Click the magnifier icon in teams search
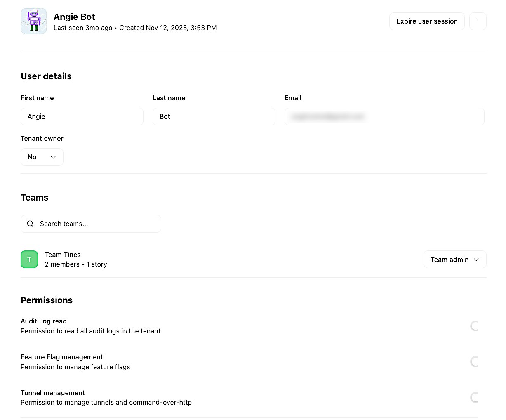506x420 pixels. [30, 224]
